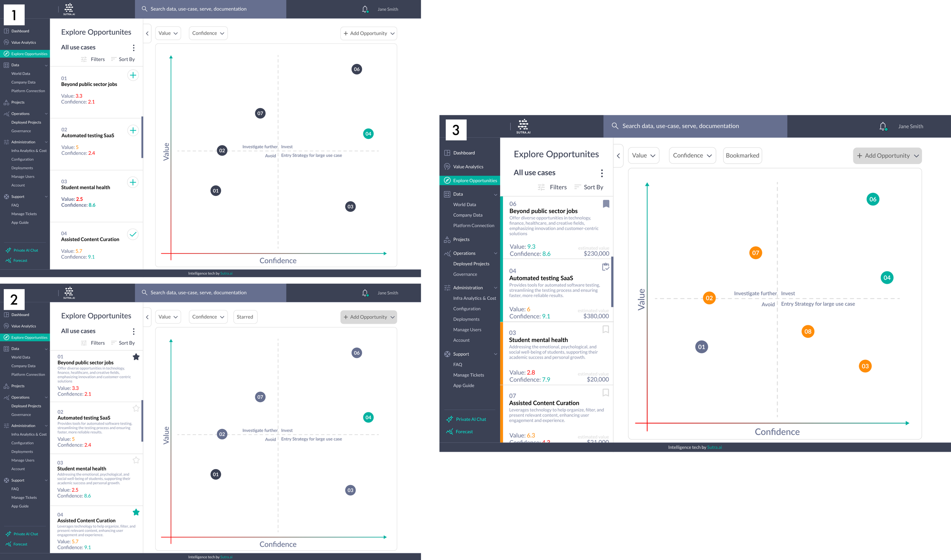951x560 pixels.
Task: Open Value Analytics in screen 3 sidebar
Action: 468,167
